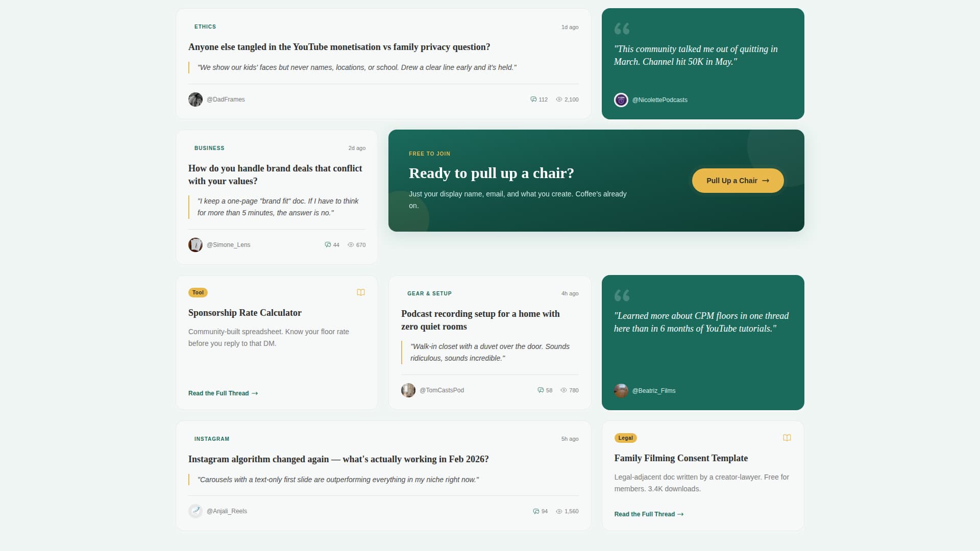Open Read the Full Thread on consent template card
The width and height of the screenshot is (980, 551).
(x=649, y=514)
